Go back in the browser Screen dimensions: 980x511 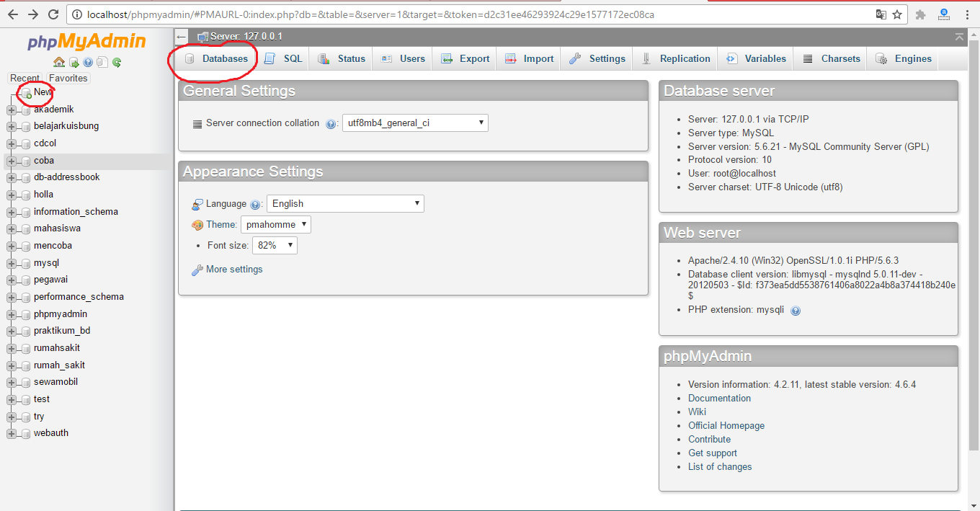coord(13,14)
